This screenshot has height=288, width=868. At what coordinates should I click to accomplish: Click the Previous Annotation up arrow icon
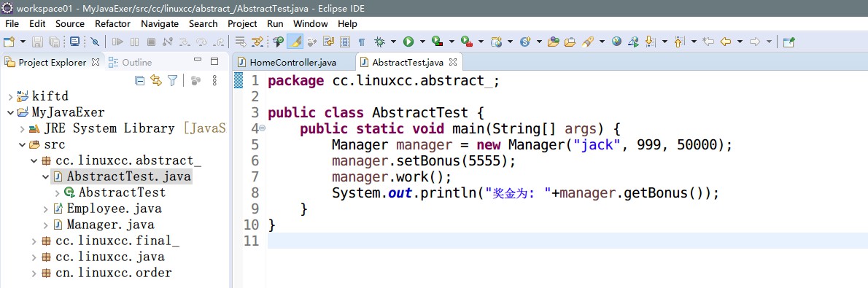coord(680,42)
